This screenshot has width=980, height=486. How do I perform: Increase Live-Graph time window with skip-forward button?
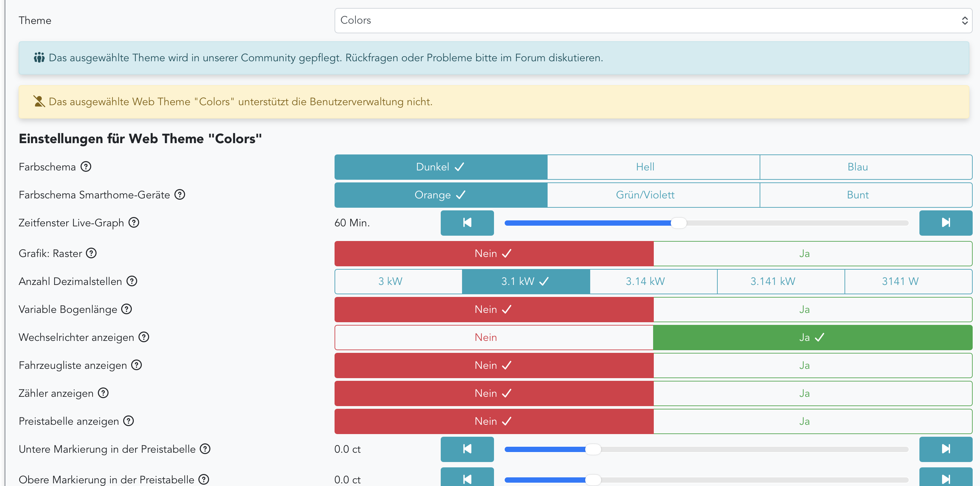pos(945,222)
